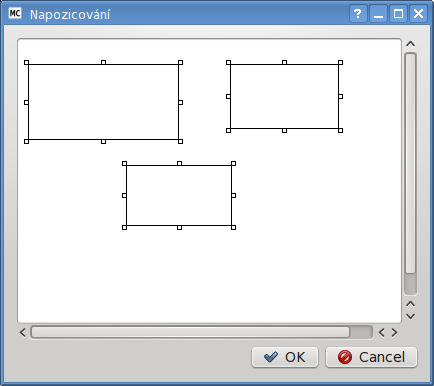Select the bottom-middle handle of the lower center rectangle

click(180, 227)
